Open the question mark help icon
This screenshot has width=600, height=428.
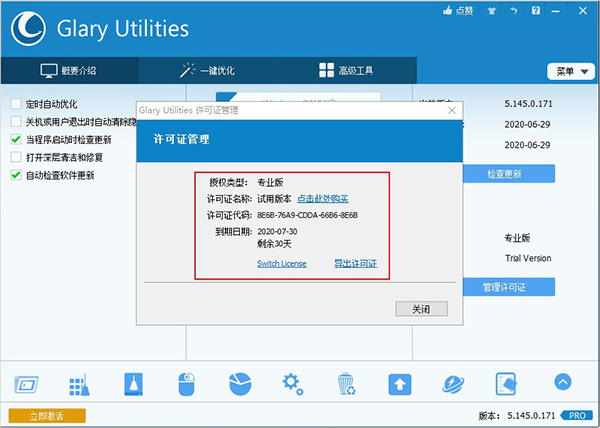click(x=536, y=10)
